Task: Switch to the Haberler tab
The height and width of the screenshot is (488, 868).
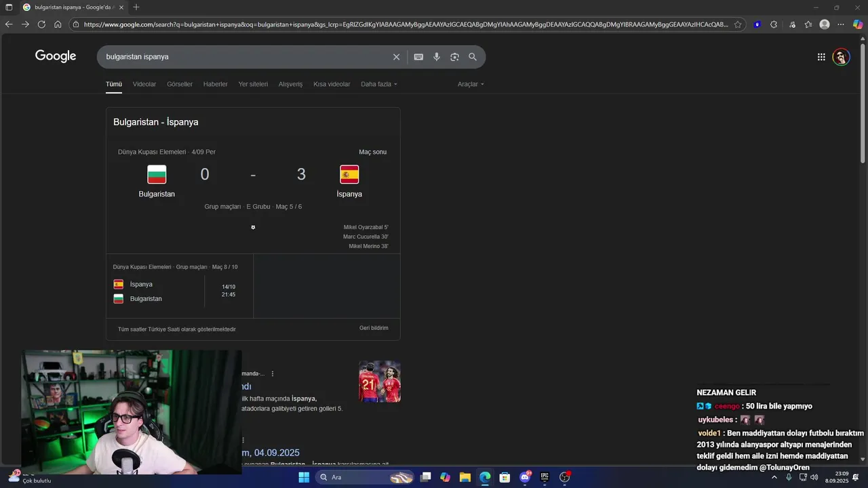Action: tap(216, 84)
